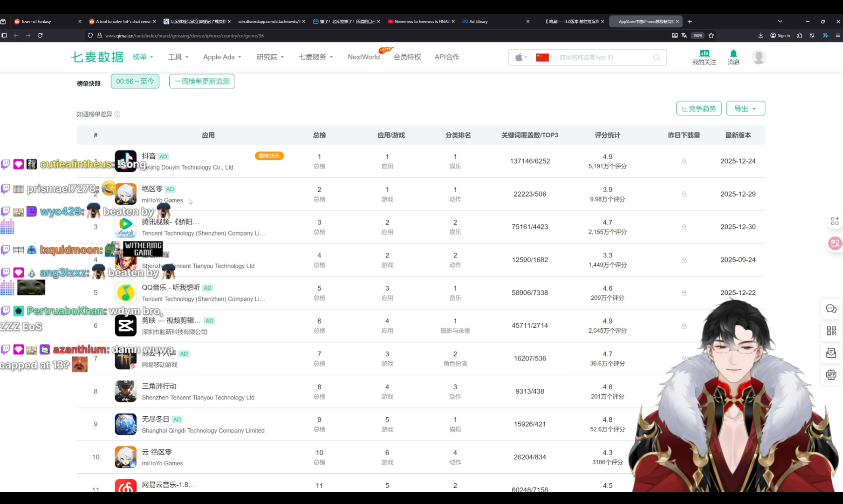Switch to the Tower of Fantasy tab
Screen dimensions: 843x504
tap(36, 21)
